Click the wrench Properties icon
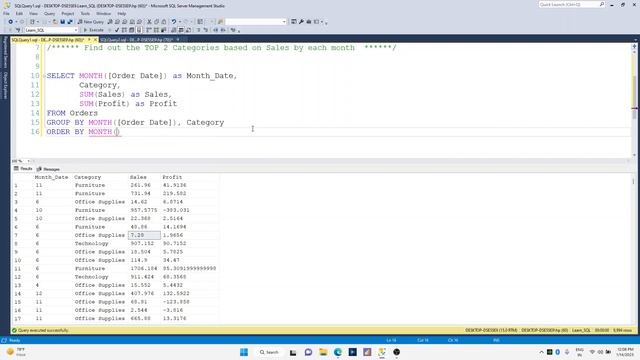Viewport: 640px width, 360px height. (x=301, y=22)
